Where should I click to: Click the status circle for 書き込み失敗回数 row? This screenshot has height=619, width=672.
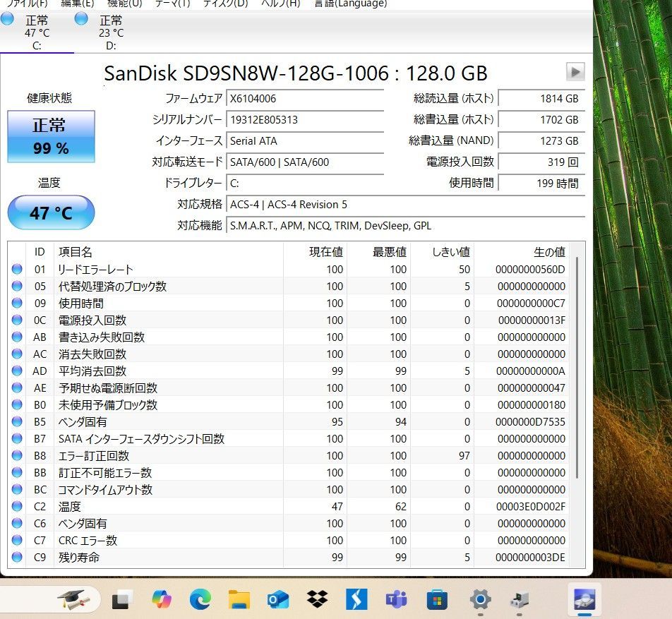coord(17,337)
